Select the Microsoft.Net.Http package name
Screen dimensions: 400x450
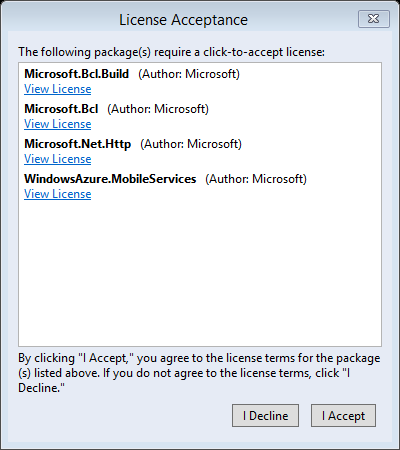point(78,144)
